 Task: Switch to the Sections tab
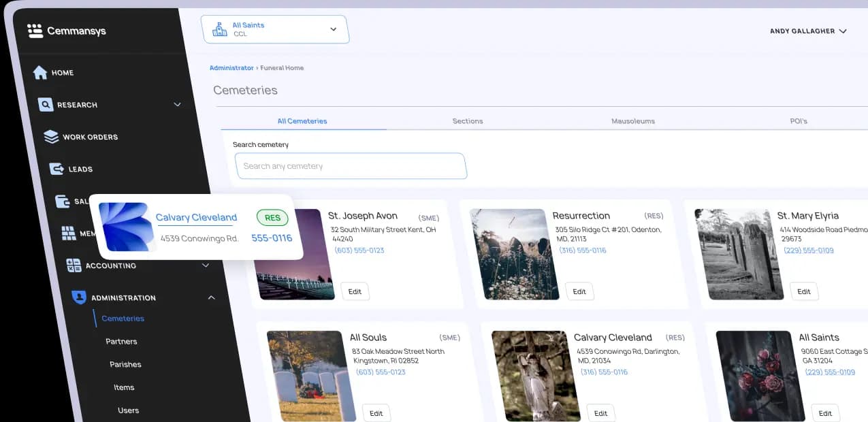(468, 121)
